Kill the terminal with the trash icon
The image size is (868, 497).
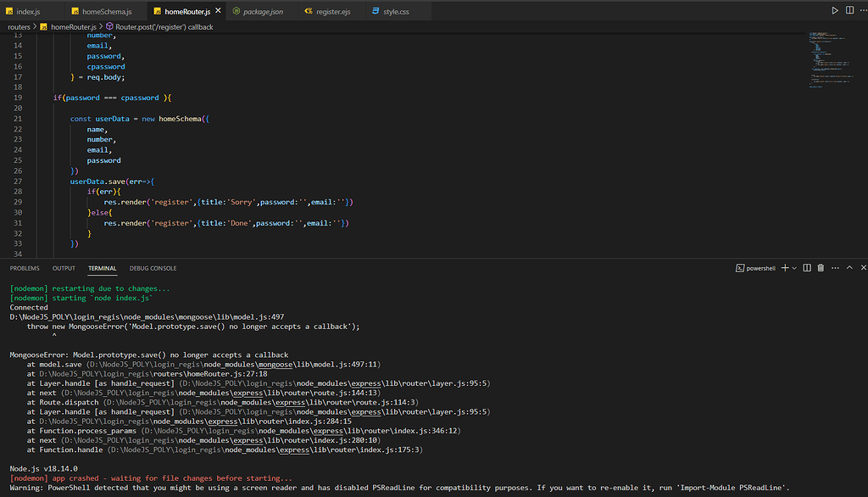click(821, 268)
